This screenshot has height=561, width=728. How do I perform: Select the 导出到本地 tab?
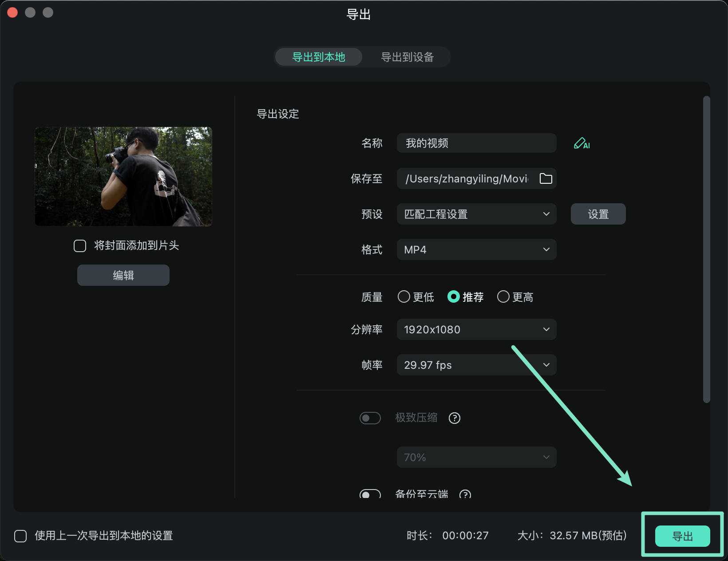pos(318,57)
